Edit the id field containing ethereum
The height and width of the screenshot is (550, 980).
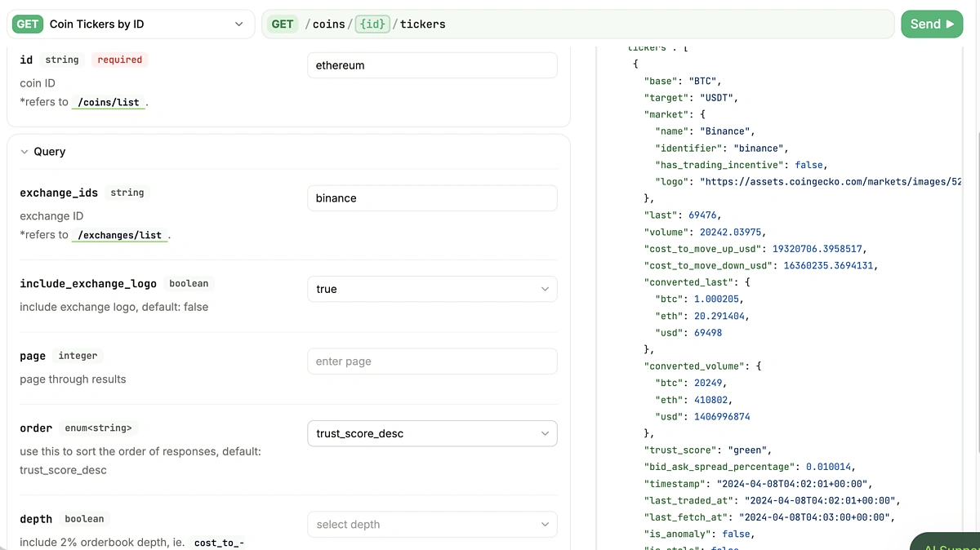(x=432, y=65)
